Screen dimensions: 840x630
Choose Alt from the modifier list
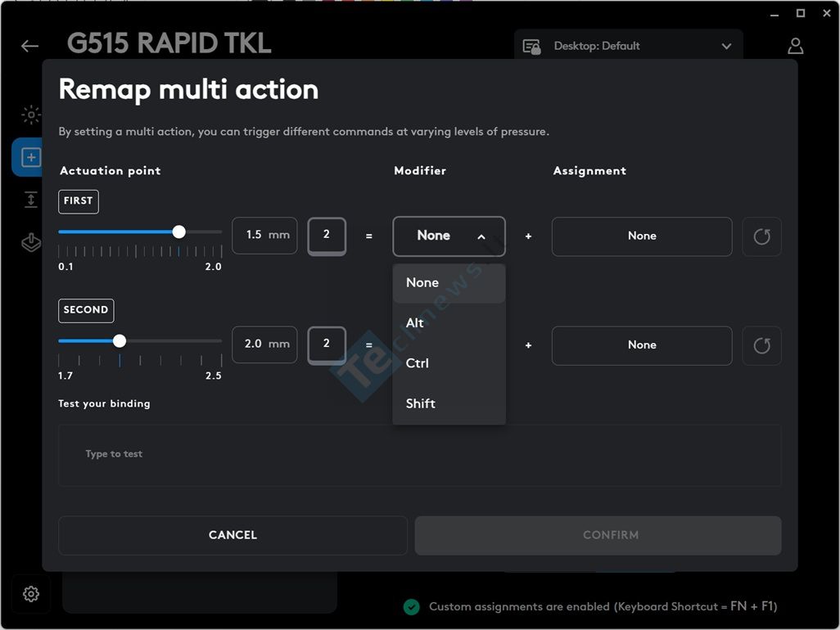click(x=449, y=323)
